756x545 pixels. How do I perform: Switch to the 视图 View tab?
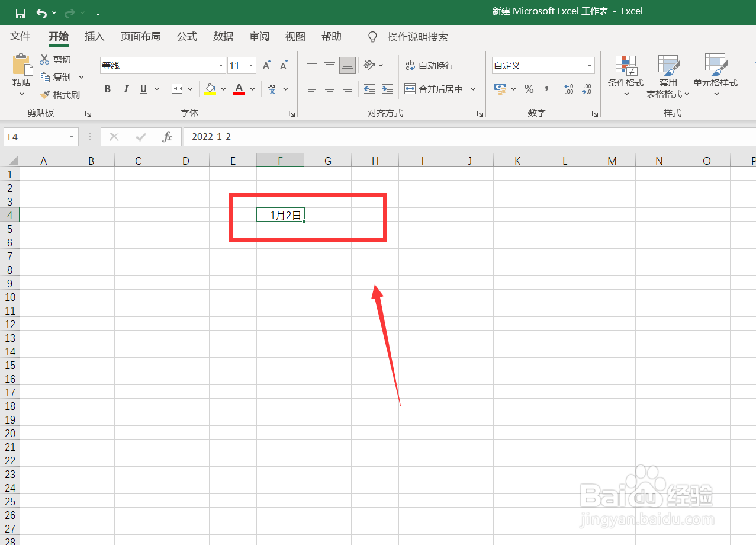[295, 37]
